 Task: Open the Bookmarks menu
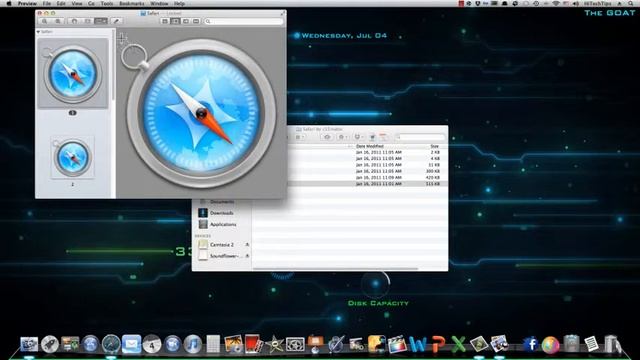131,3
